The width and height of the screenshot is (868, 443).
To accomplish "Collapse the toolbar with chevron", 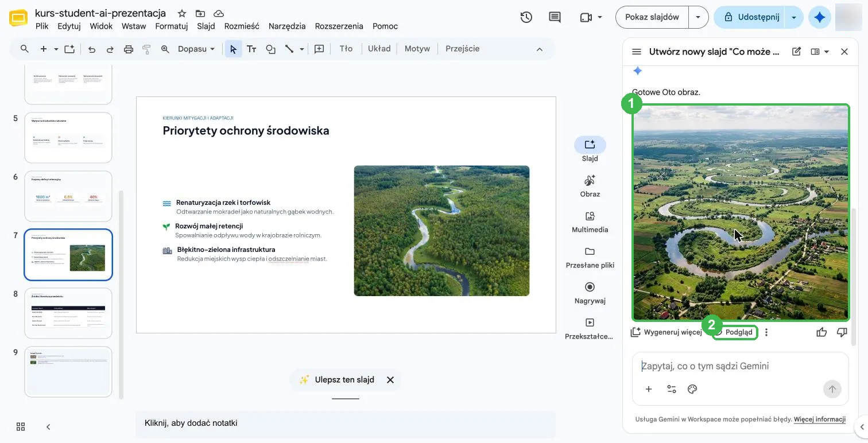I will point(539,49).
